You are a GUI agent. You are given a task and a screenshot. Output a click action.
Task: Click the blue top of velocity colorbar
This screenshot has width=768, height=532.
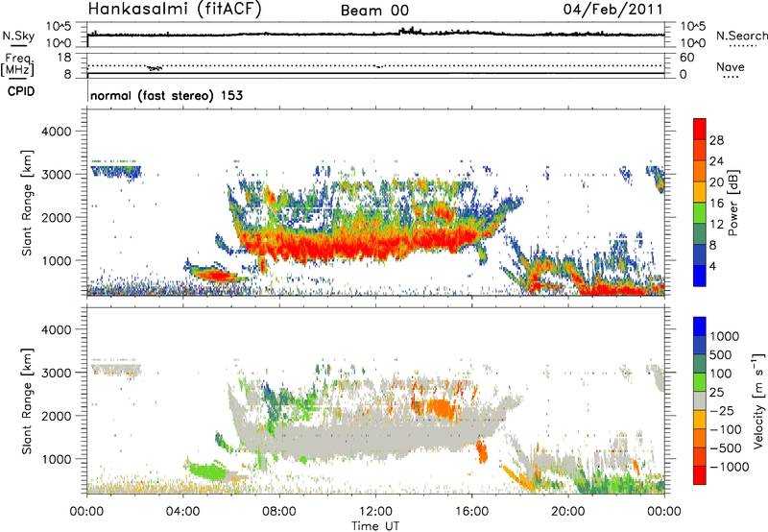pyautogui.click(x=700, y=326)
